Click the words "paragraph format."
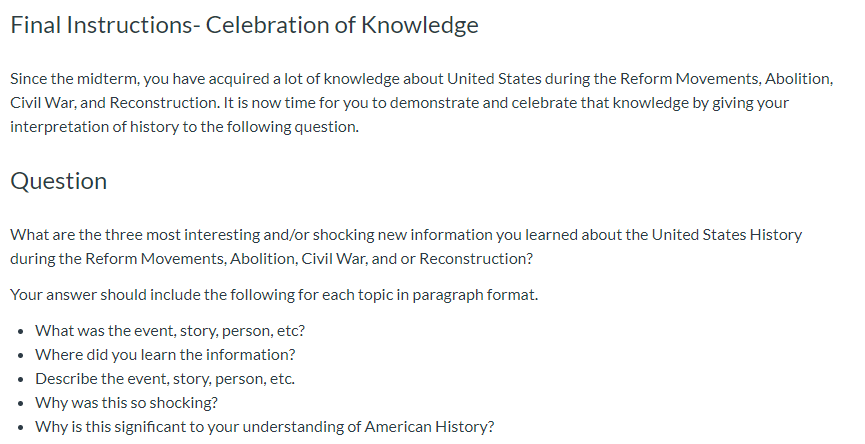Viewport: 865px width, 444px height. (475, 295)
